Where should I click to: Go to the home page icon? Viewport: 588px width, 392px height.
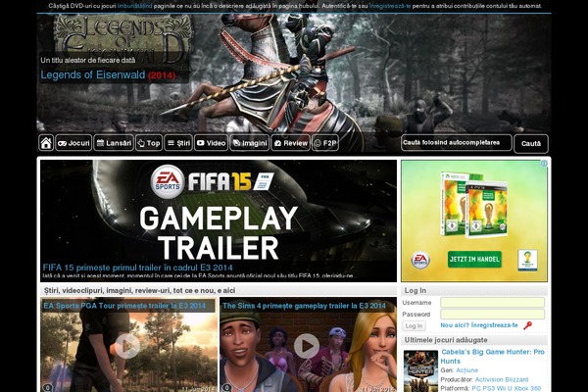46,143
